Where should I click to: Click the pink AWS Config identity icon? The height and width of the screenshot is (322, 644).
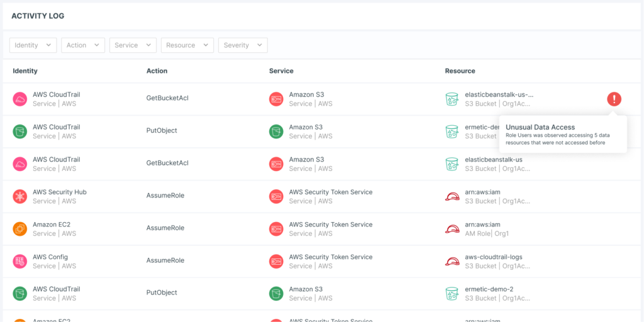point(19,261)
